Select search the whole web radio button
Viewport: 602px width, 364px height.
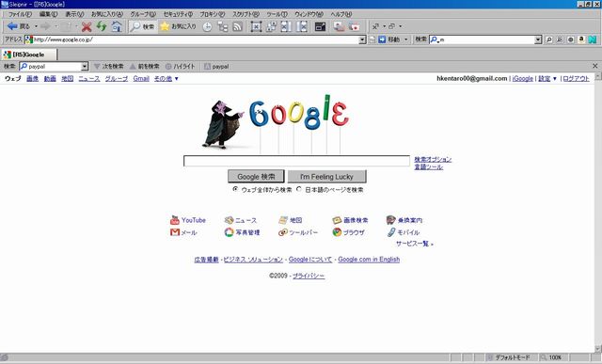[x=235, y=189]
